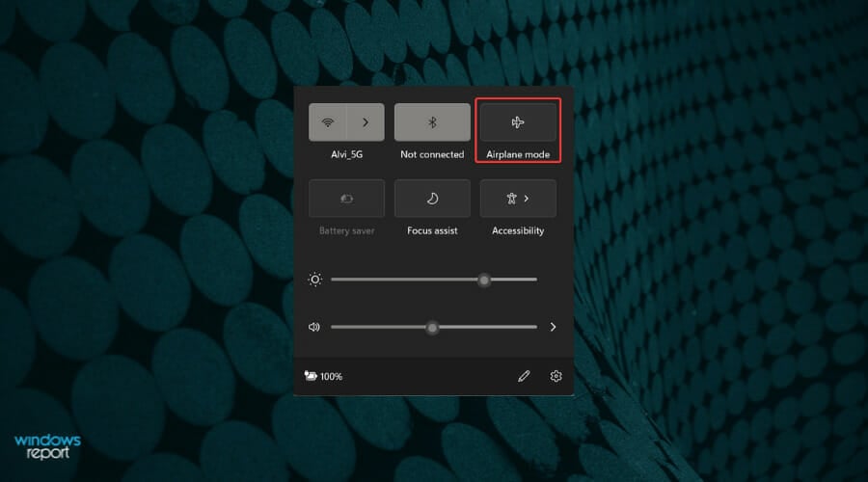Turn on Airplane mode
Image resolution: width=868 pixels, height=482 pixels.
tap(518, 122)
